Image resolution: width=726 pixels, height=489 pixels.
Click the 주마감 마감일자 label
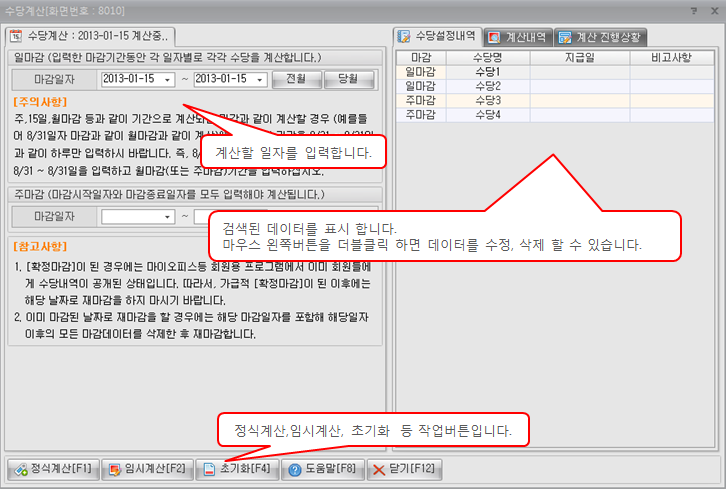click(x=54, y=217)
